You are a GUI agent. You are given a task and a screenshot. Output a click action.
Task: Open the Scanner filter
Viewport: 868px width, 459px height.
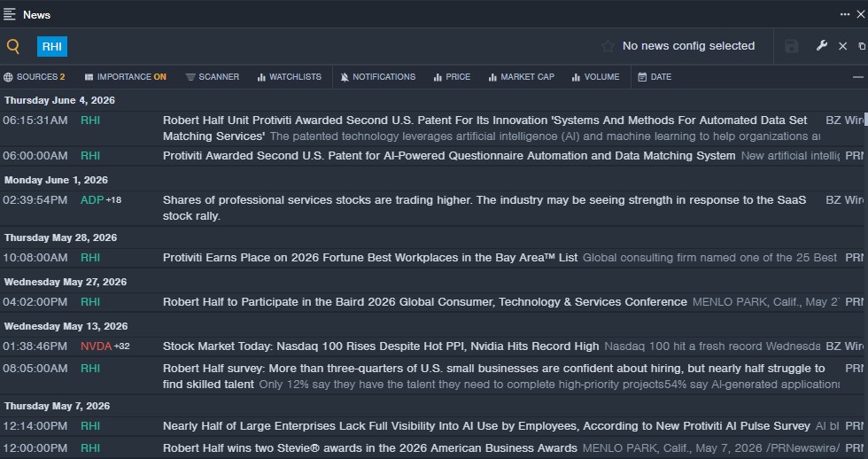pyautogui.click(x=213, y=77)
